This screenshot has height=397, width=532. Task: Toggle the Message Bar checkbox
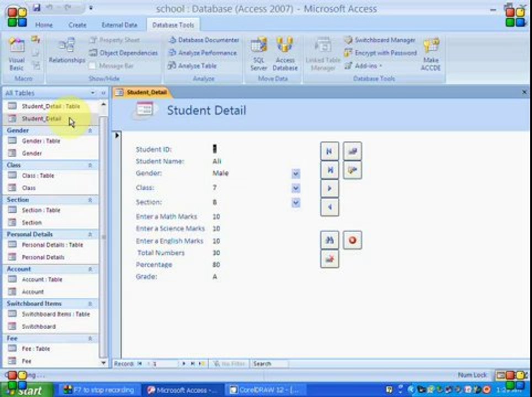92,66
